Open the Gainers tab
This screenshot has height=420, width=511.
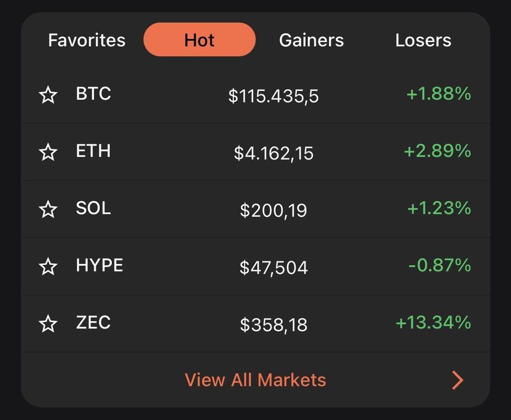click(311, 40)
